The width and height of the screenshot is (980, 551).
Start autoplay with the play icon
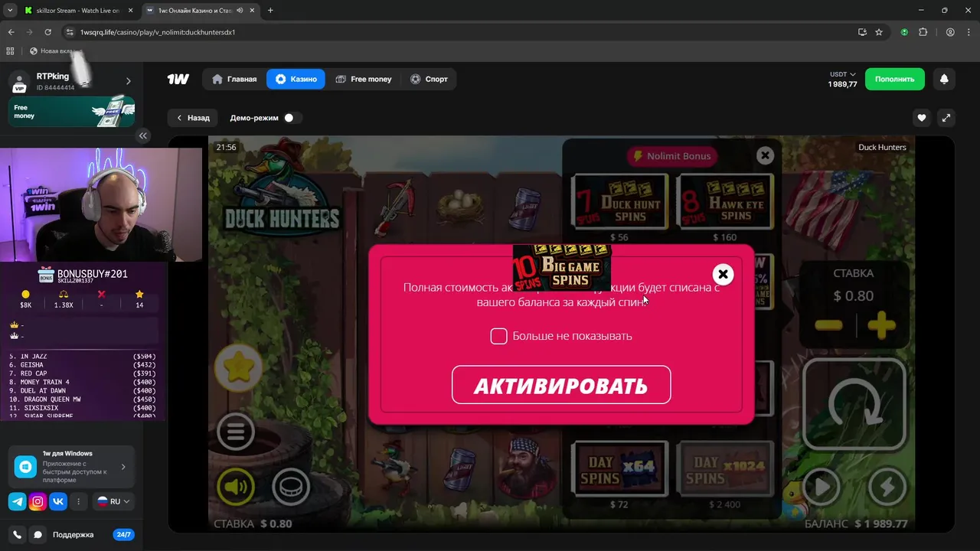tap(823, 487)
